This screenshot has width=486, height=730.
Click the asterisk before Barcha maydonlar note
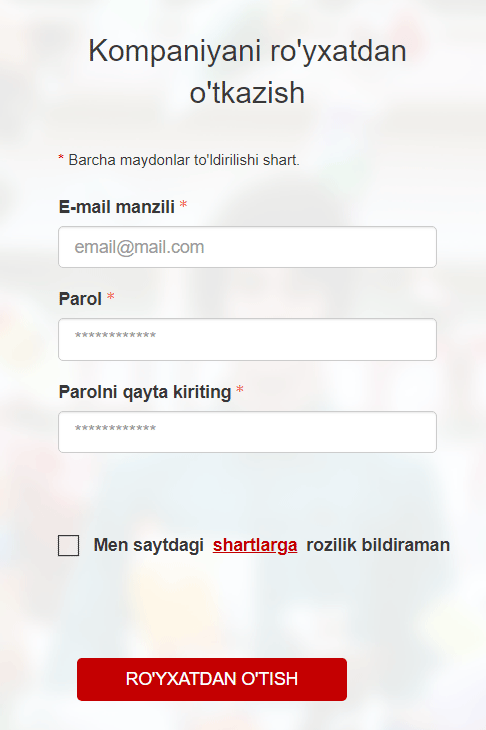(x=61, y=158)
